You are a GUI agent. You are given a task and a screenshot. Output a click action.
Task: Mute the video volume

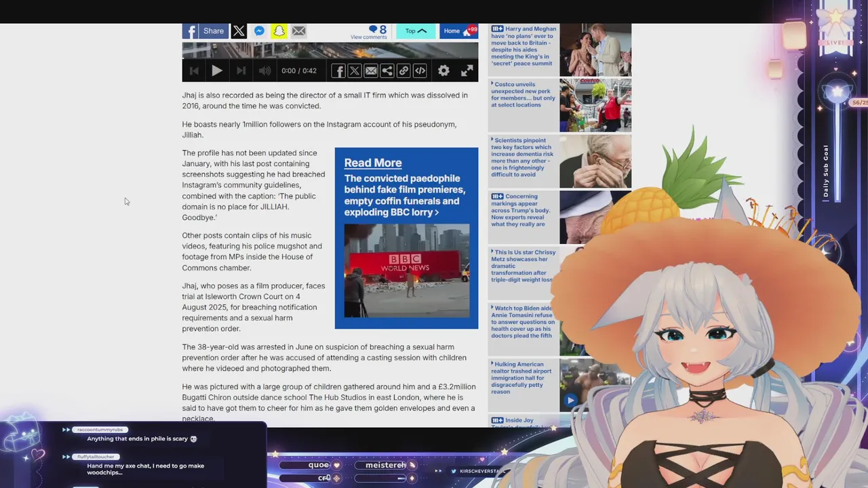[265, 70]
